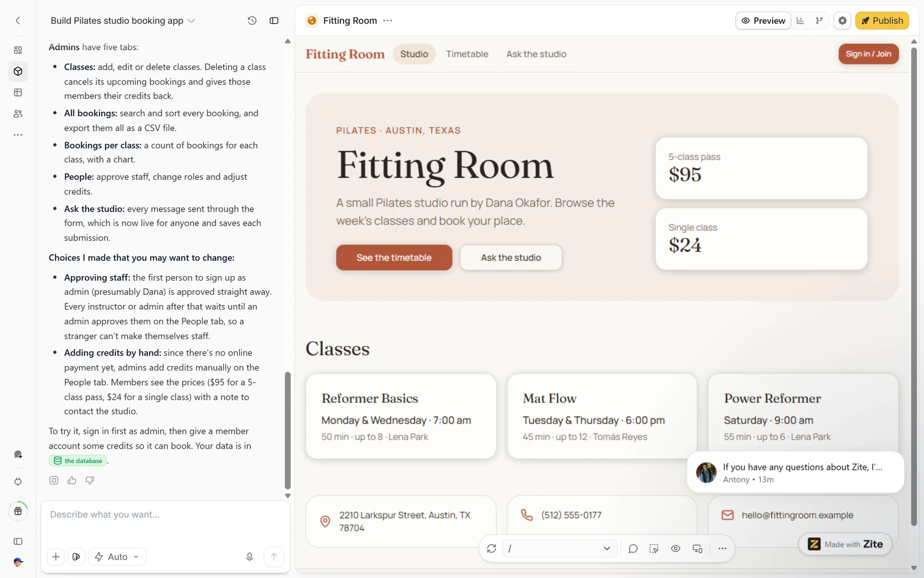Toggle the eye visibility icon in preview toolbar
Image resolution: width=924 pixels, height=578 pixels.
pos(675,549)
